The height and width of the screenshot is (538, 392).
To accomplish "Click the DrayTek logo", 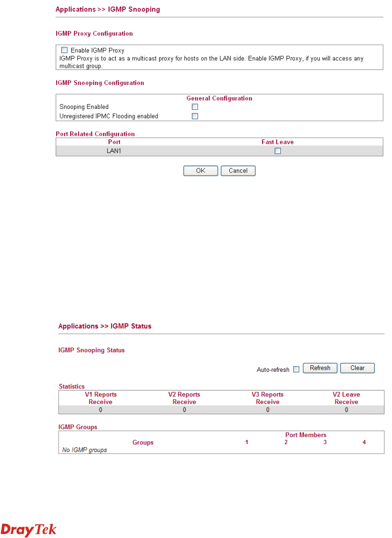I will click(28, 529).
